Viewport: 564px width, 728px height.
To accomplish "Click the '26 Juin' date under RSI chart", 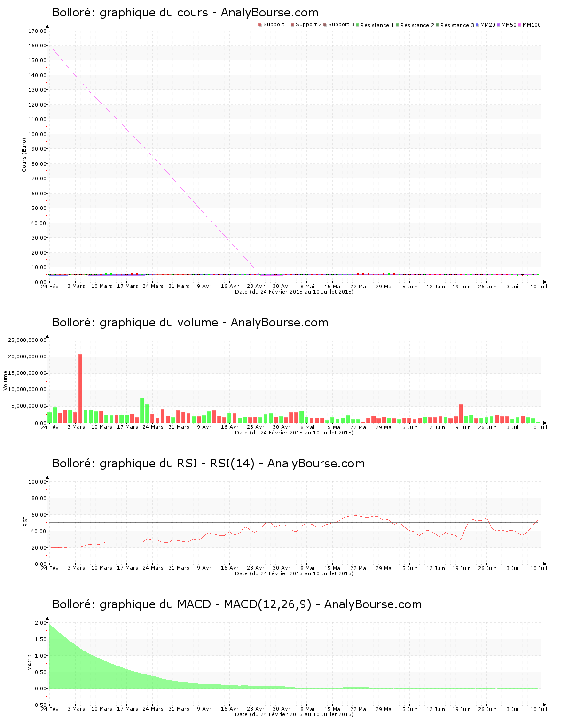I will (x=487, y=568).
